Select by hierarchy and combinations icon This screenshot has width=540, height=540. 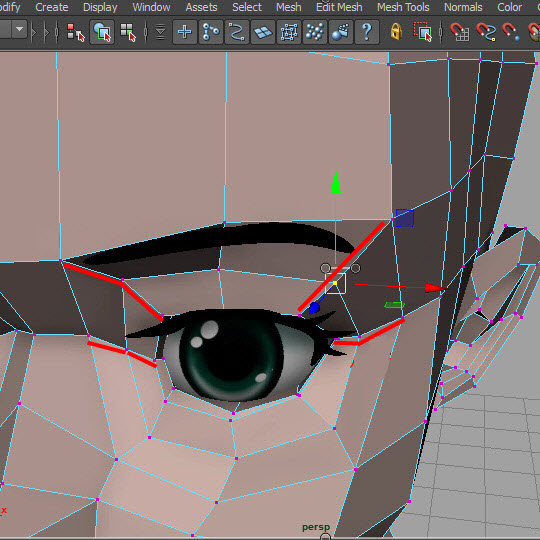pos(75,32)
